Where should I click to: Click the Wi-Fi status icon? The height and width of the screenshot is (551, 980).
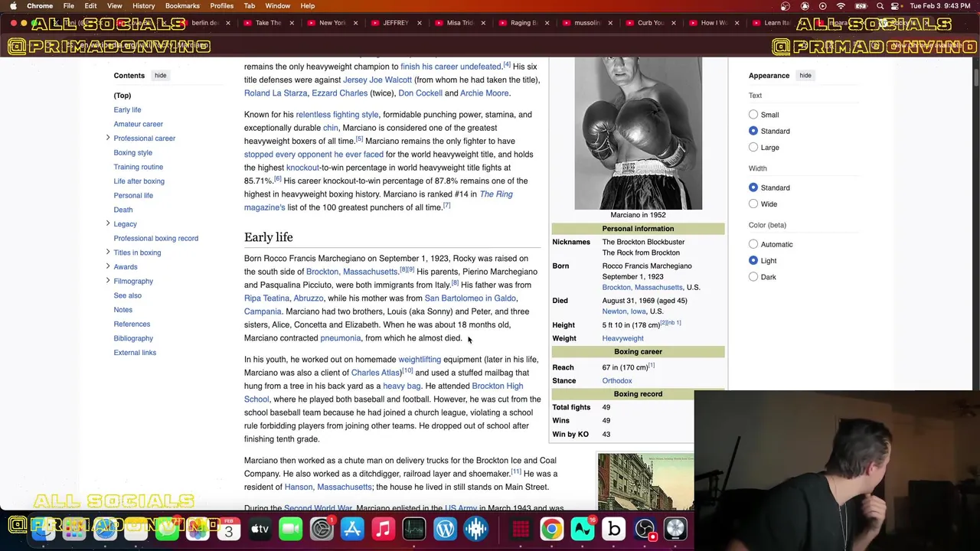pos(841,6)
